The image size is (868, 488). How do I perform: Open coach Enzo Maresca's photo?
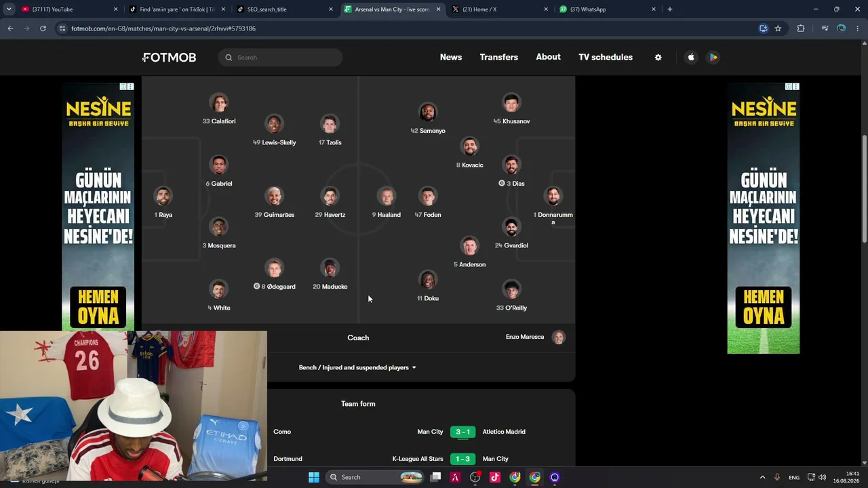pyautogui.click(x=558, y=338)
